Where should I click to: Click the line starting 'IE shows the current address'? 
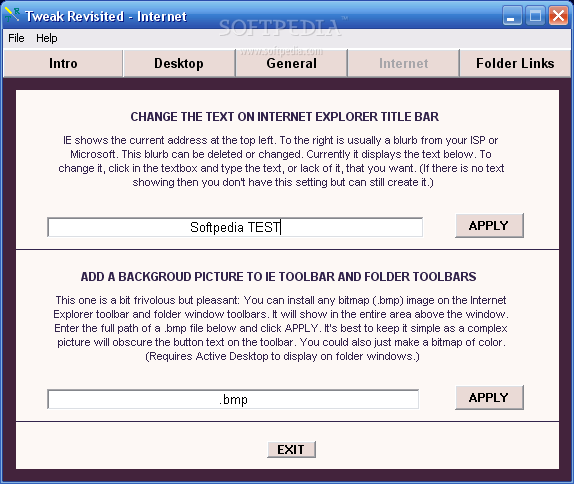[x=280, y=140]
